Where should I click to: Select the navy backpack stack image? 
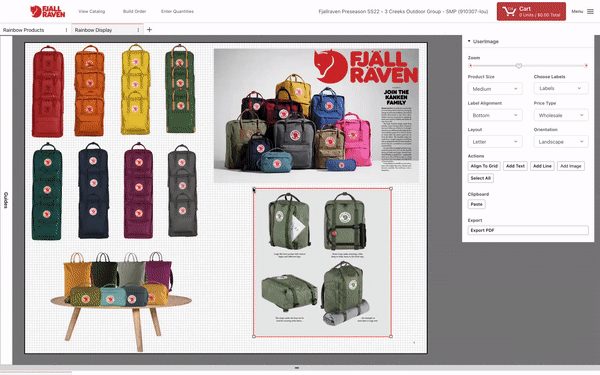pyautogui.click(x=93, y=191)
